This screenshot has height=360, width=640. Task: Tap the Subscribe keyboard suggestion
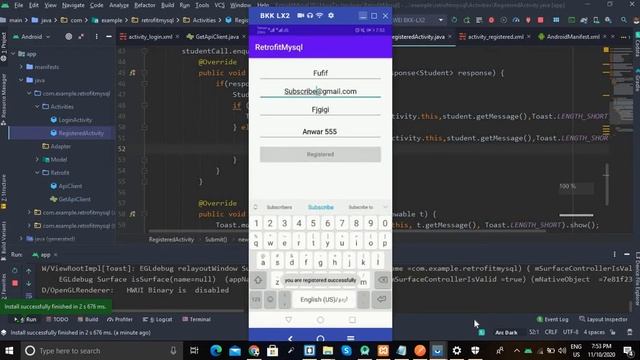click(321, 207)
